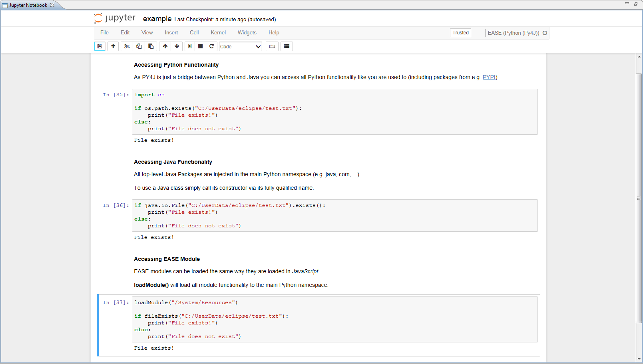Select the In [36] prompt label
Screen dimensions: 643x364
[115, 205]
